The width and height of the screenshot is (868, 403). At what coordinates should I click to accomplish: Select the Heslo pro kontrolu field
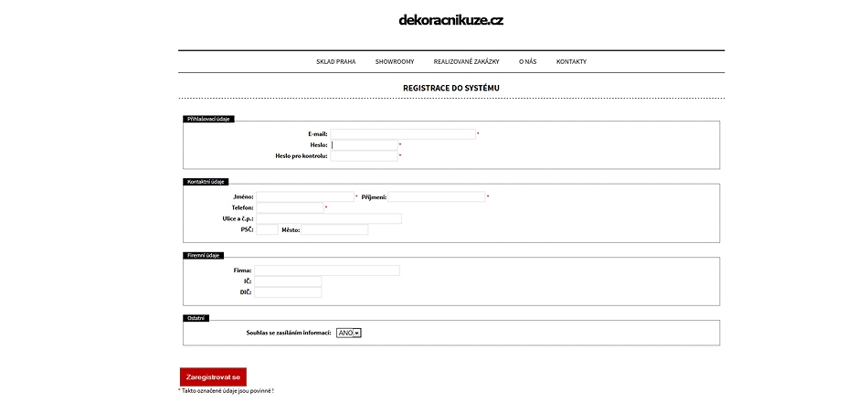(365, 156)
